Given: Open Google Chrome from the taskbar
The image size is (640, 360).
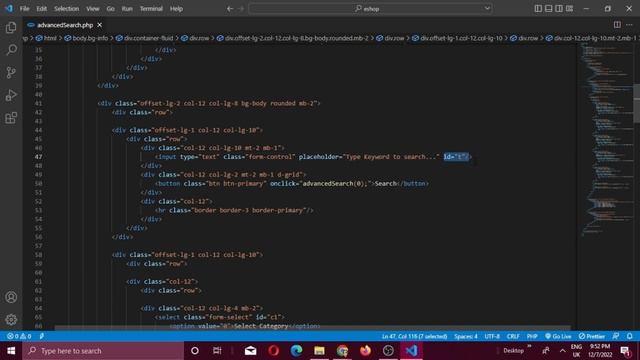Looking at the screenshot, I should 342,351.
